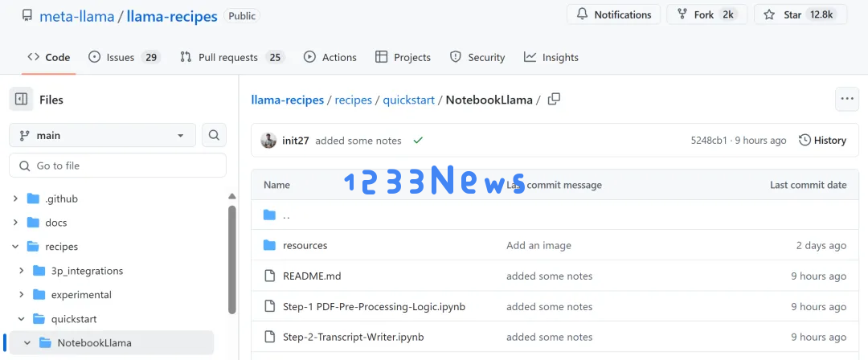Click the .github folder icon in tree

click(x=33, y=198)
